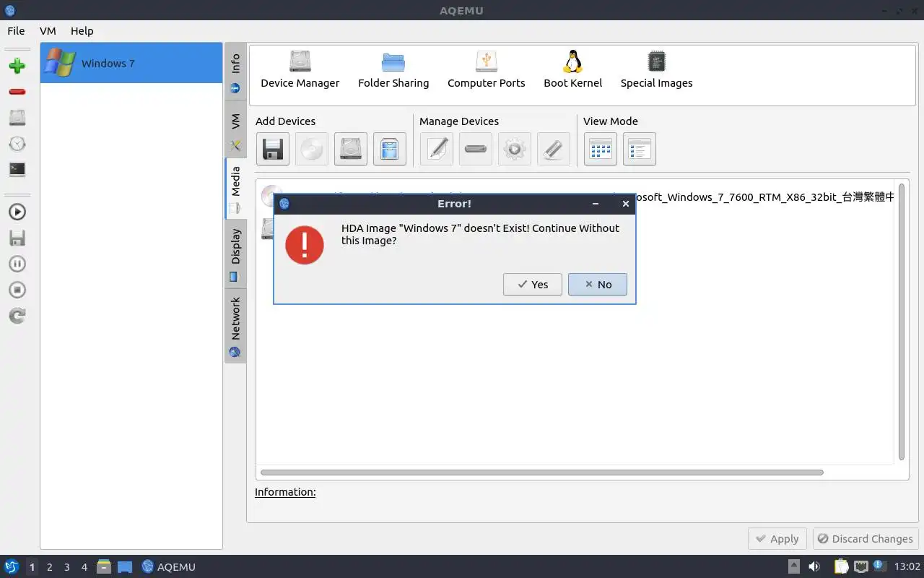924x578 pixels.
Task: Add a hard disk device under Add Devices
Action: click(351, 149)
